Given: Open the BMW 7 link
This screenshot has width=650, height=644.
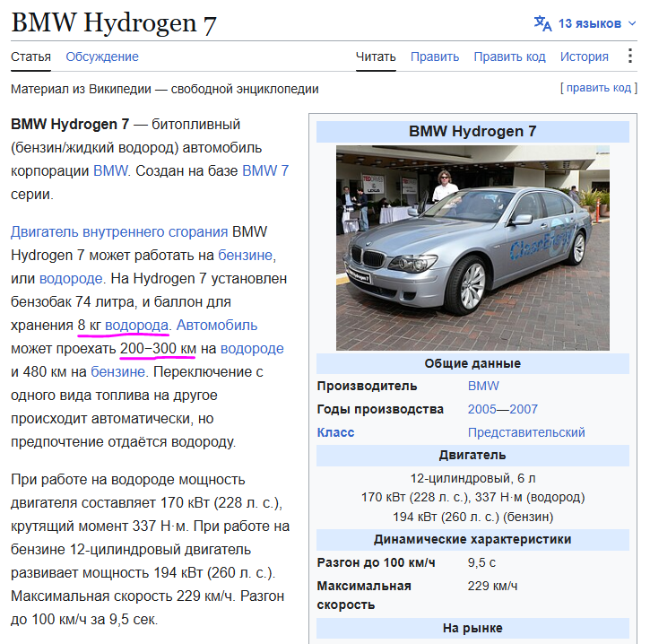Looking at the screenshot, I should [265, 170].
